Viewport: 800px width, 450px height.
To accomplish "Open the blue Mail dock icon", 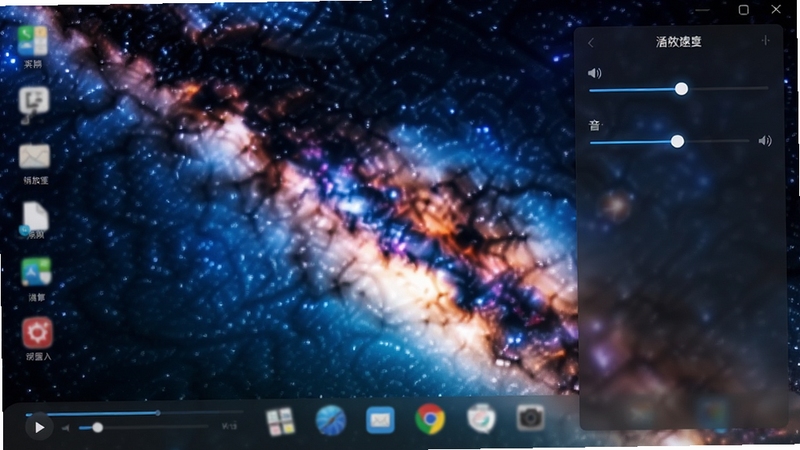I will 380,420.
